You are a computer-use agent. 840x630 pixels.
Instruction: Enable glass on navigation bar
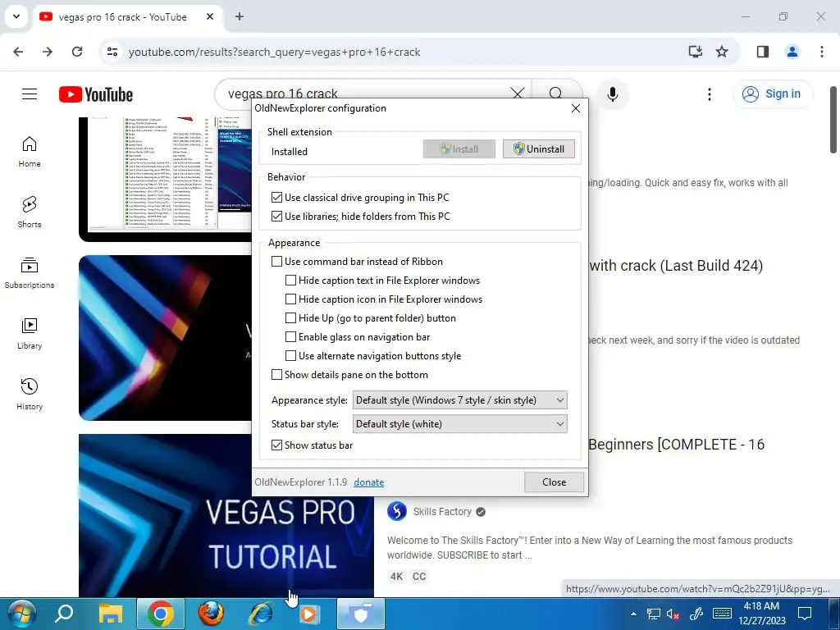click(290, 337)
